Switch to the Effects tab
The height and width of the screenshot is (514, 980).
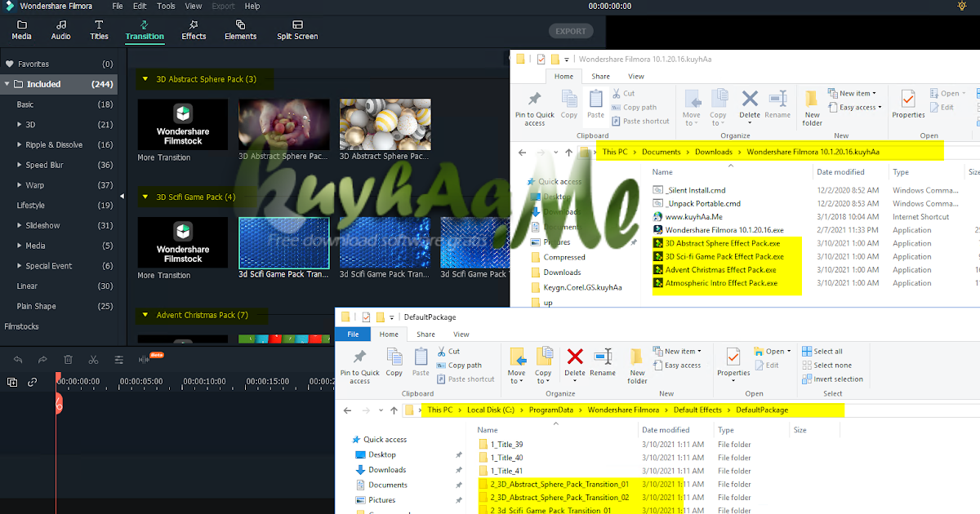pos(194,30)
